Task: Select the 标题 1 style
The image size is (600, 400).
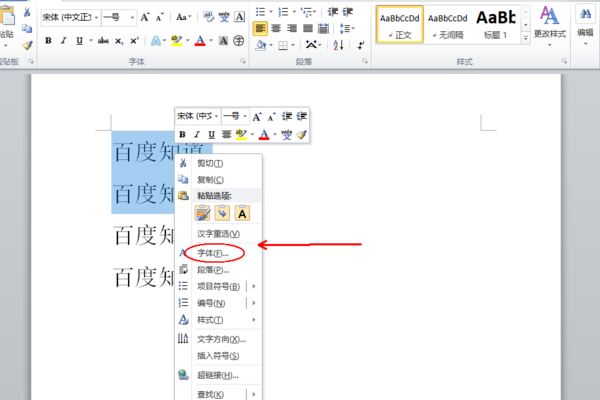Action: [x=496, y=25]
